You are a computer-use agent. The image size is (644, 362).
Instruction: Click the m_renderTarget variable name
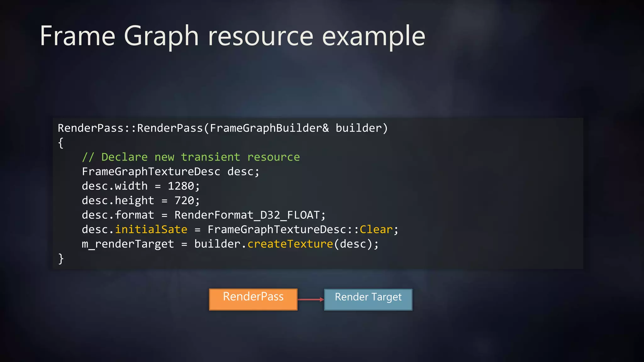click(128, 244)
